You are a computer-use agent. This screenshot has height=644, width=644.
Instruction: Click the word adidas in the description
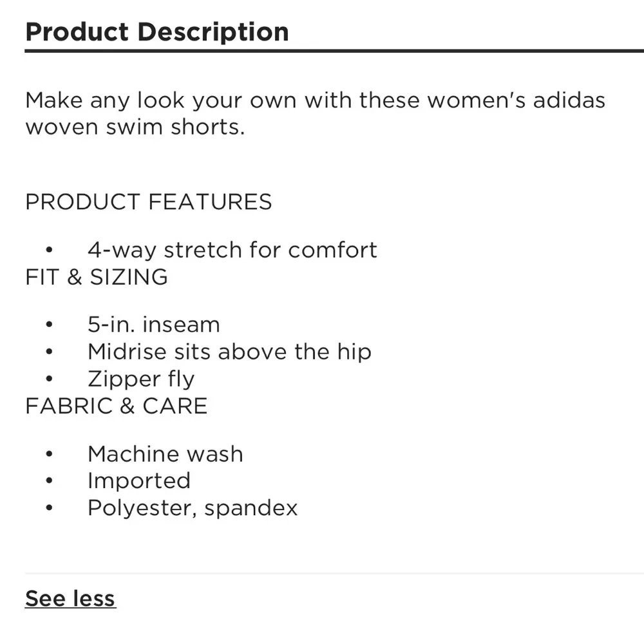point(569,100)
